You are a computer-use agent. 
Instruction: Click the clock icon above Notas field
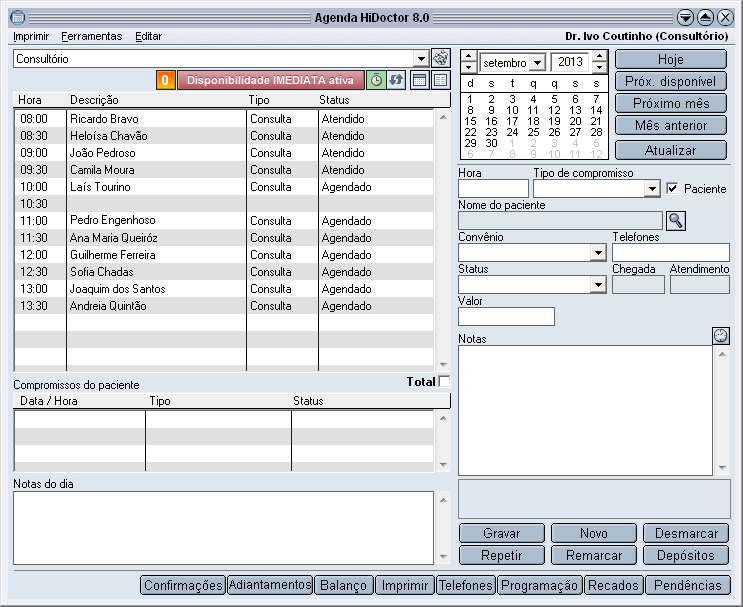coord(721,335)
